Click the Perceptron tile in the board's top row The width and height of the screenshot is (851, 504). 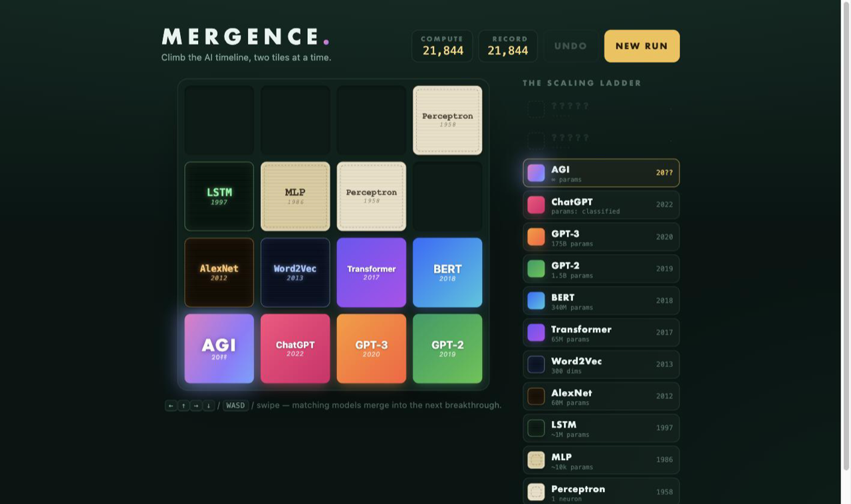(447, 120)
